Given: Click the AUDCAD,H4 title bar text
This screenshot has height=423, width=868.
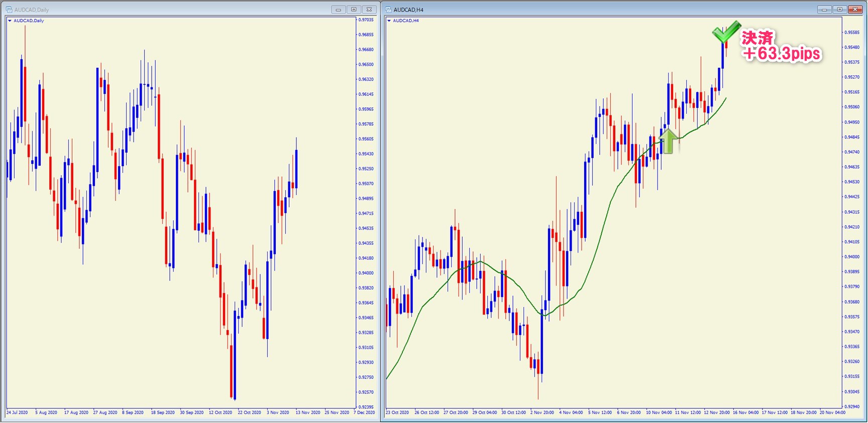Looking at the screenshot, I should pos(408,10).
